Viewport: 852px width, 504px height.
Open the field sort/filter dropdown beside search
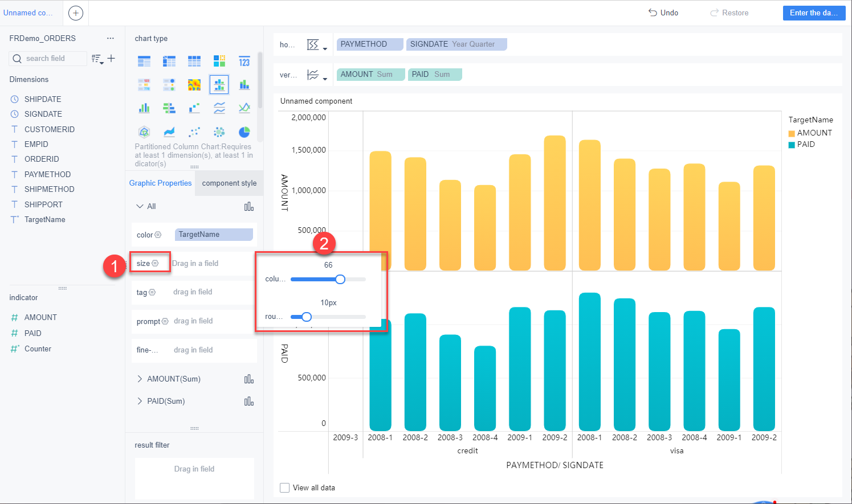click(x=97, y=59)
